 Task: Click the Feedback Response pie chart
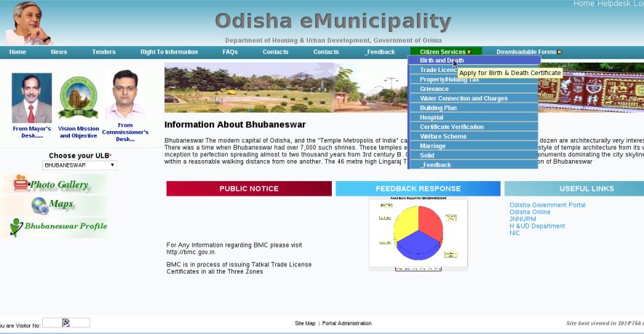point(418,234)
